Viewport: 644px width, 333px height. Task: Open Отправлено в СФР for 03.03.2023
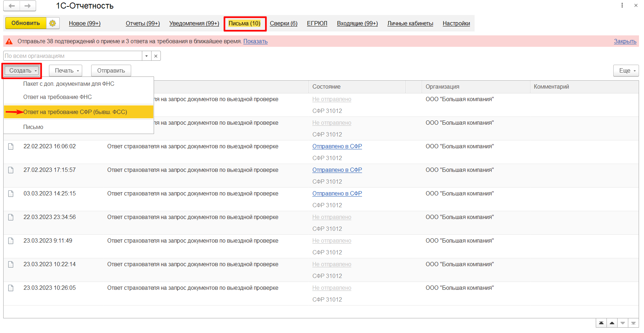[337, 194]
